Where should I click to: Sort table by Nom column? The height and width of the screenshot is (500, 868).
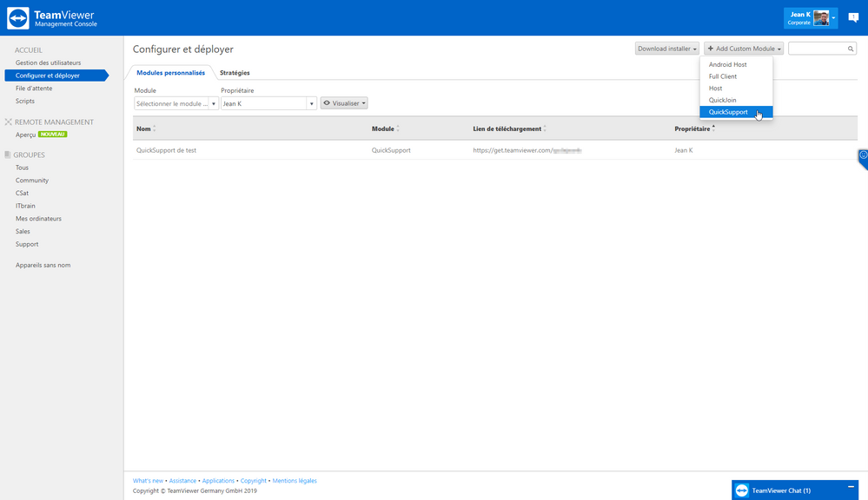[146, 128]
